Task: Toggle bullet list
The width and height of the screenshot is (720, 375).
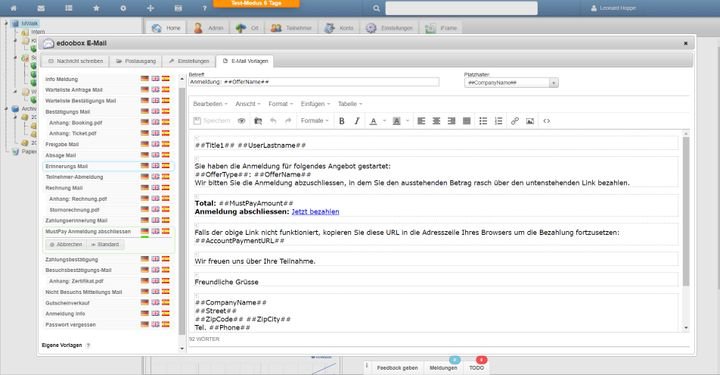Action: tap(483, 121)
